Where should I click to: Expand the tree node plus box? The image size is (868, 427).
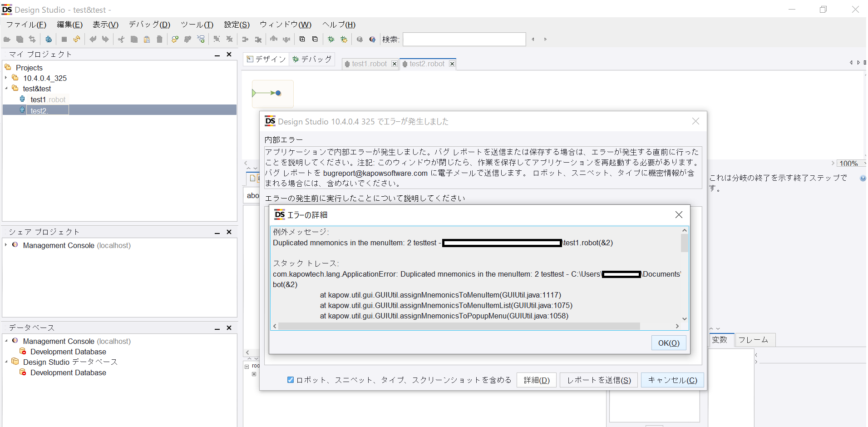point(254,374)
